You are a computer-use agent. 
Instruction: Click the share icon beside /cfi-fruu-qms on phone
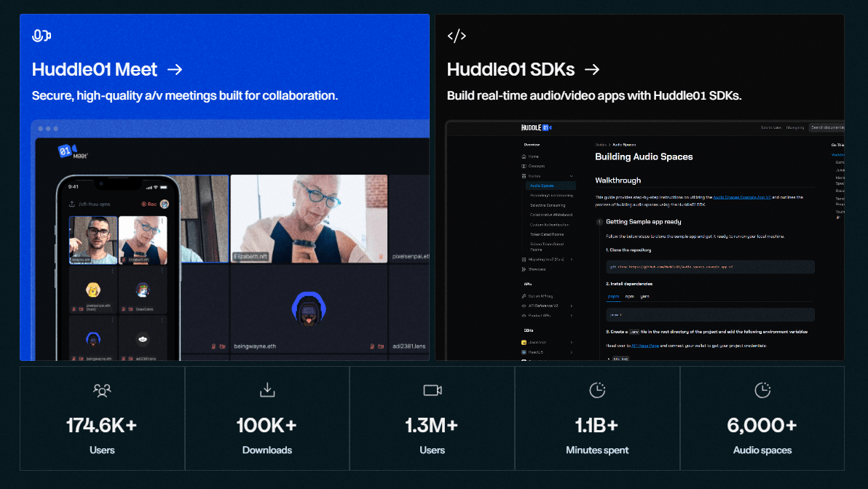click(72, 204)
